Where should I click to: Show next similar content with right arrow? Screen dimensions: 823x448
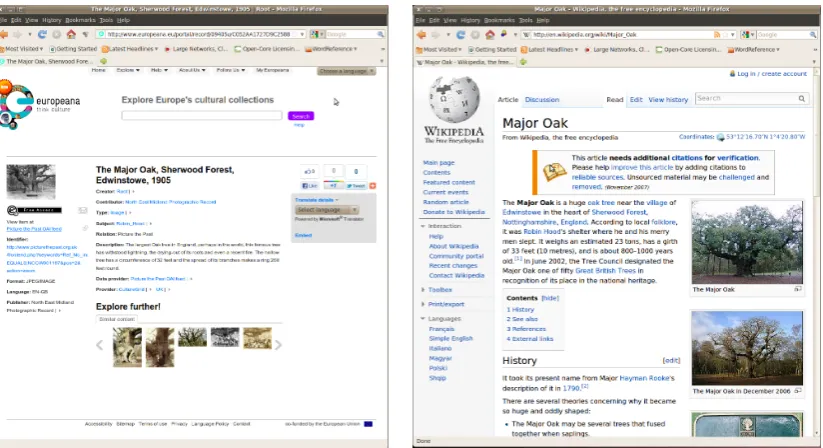[x=278, y=345]
